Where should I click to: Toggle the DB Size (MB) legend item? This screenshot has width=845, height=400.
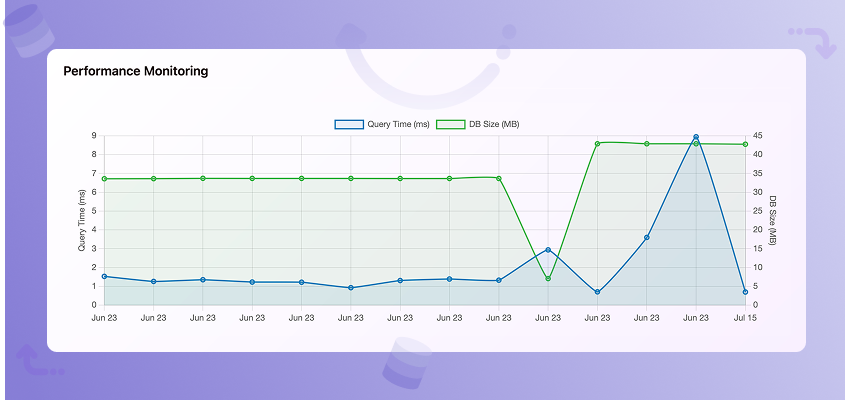pos(477,124)
